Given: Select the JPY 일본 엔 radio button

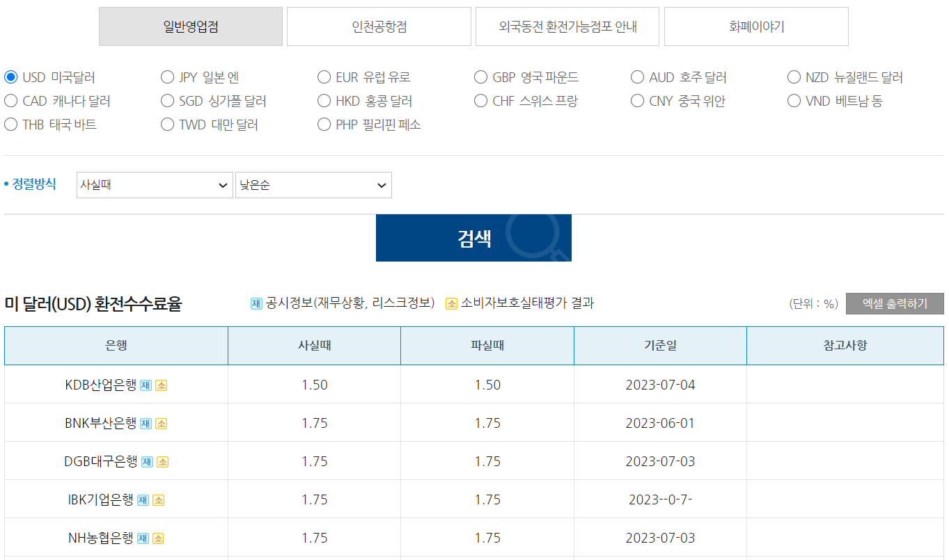Looking at the screenshot, I should click(x=167, y=77).
